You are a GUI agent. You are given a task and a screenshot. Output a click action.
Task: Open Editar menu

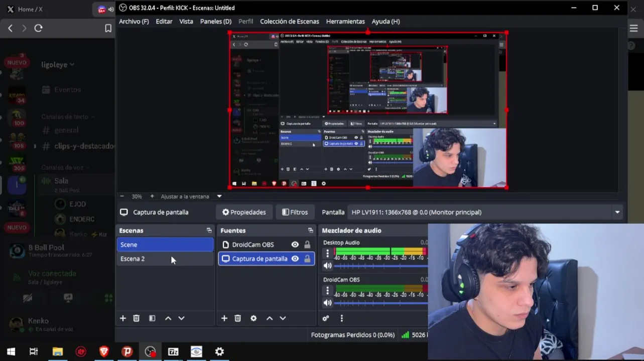click(164, 22)
